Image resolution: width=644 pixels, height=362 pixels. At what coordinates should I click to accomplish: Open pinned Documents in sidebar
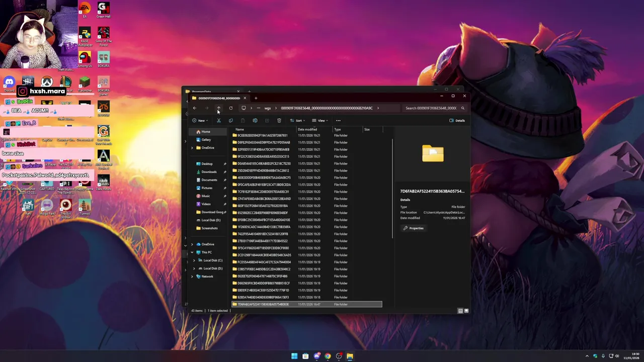pos(208,180)
